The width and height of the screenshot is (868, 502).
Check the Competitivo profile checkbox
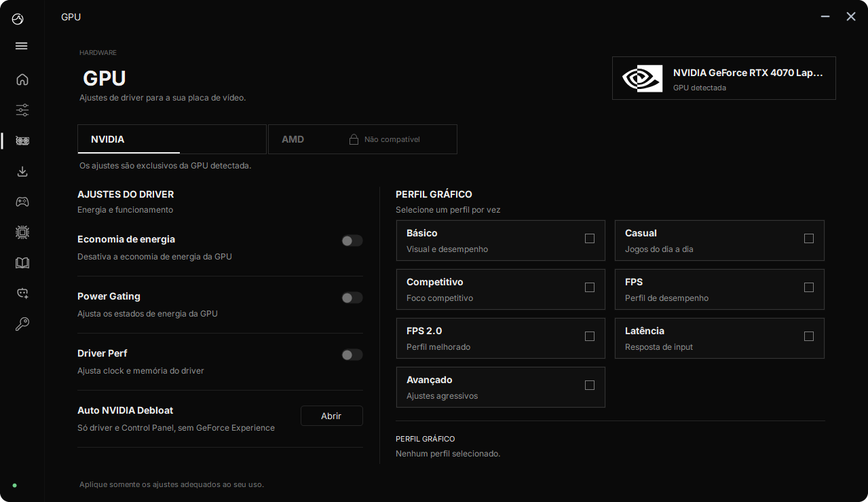[x=590, y=287]
